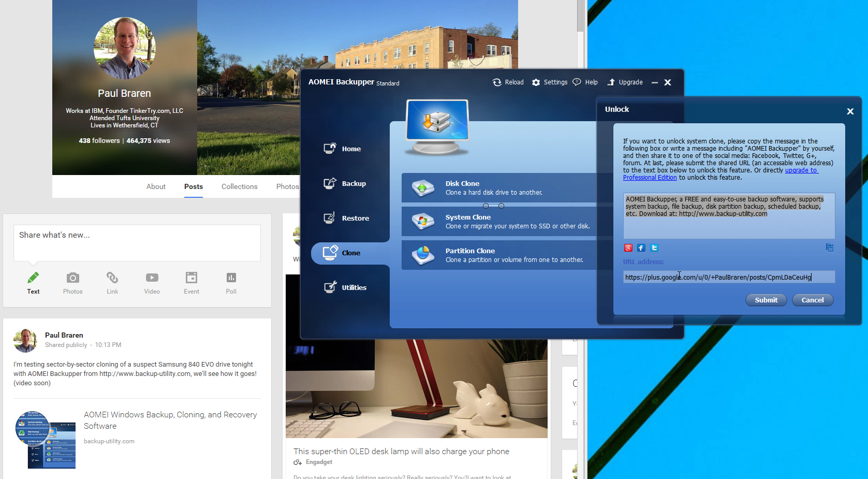Add a Video via play icon in share box
868x479 pixels.
152,278
